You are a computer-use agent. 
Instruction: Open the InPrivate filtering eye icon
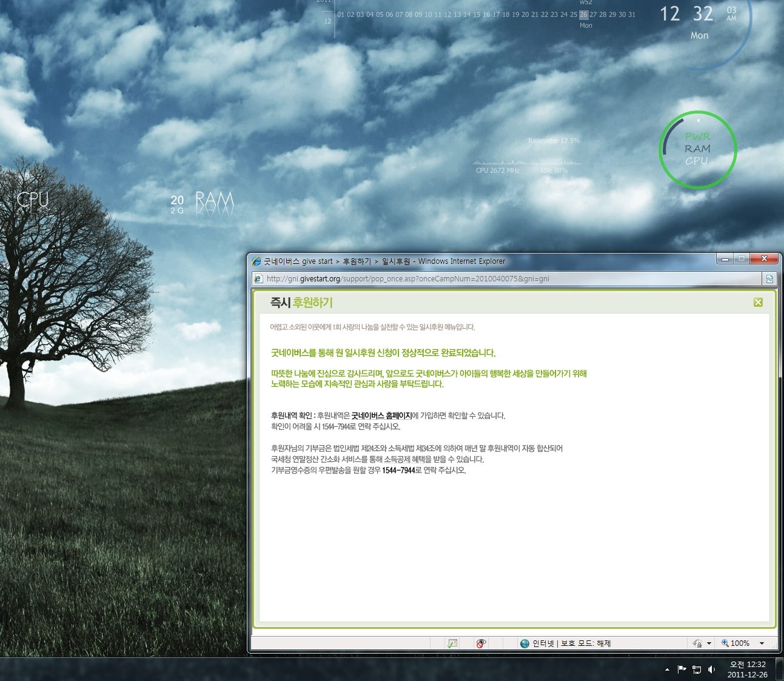[481, 643]
